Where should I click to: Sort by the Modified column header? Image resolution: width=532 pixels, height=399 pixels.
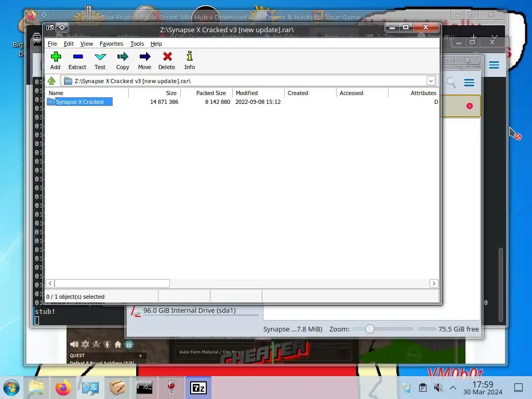(x=258, y=93)
